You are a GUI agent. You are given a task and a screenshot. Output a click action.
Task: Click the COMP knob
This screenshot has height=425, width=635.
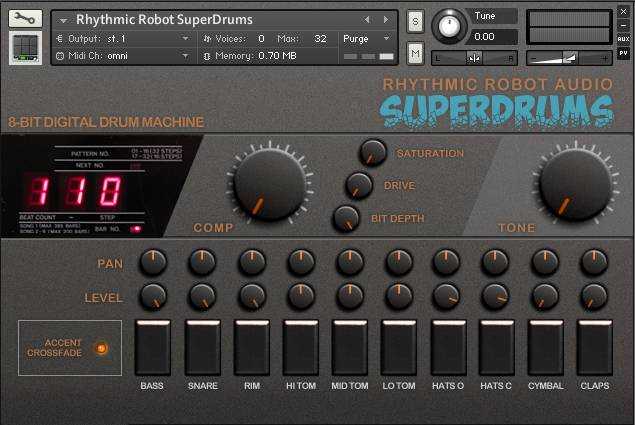(268, 185)
